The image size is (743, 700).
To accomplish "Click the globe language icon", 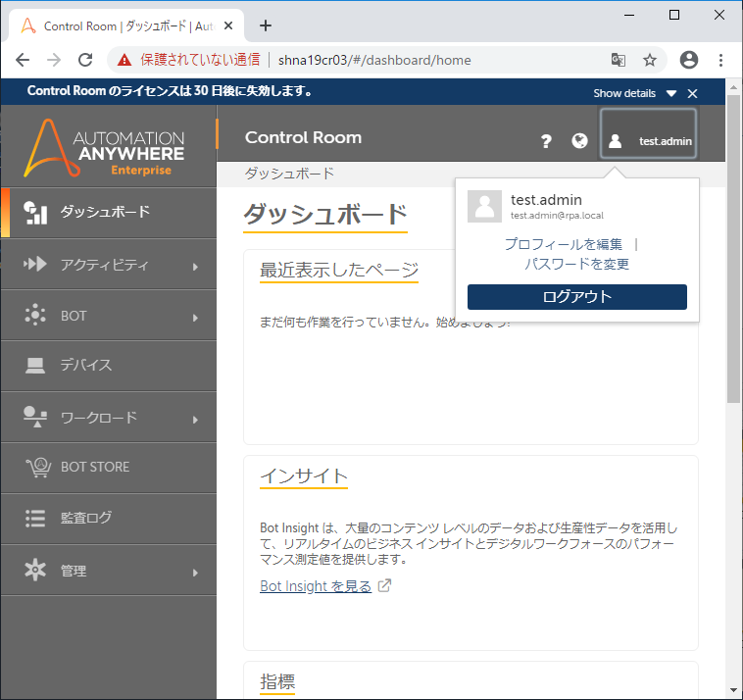I will pos(579,141).
